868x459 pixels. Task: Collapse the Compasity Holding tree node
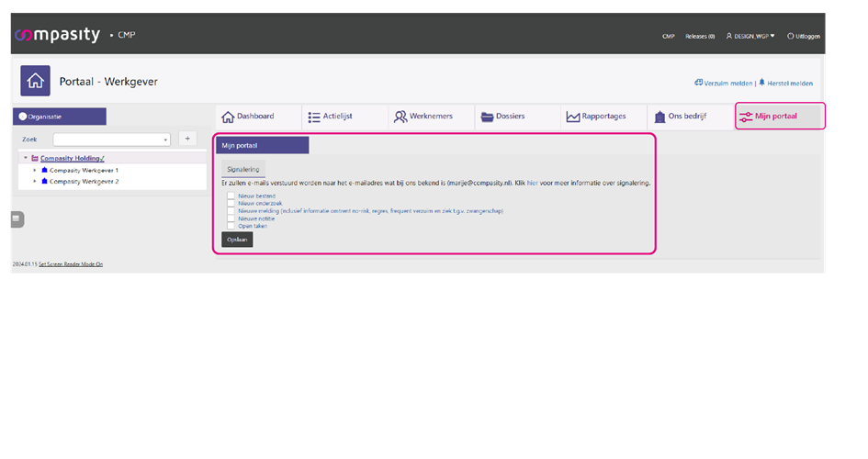(26, 158)
